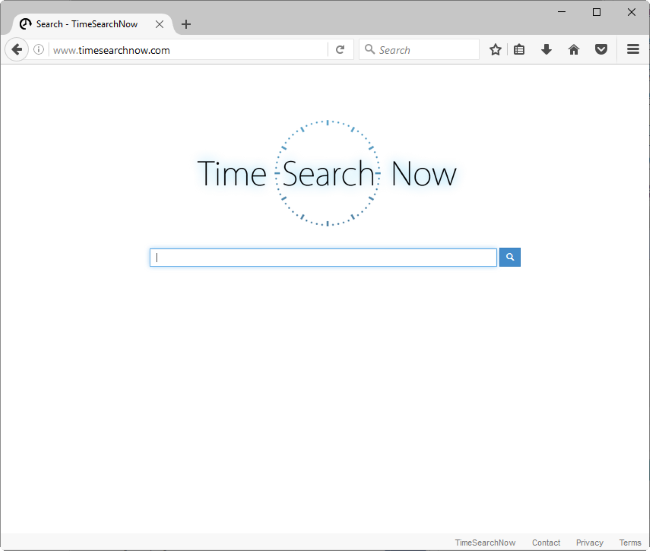Minimize the browser window

[x=562, y=12]
